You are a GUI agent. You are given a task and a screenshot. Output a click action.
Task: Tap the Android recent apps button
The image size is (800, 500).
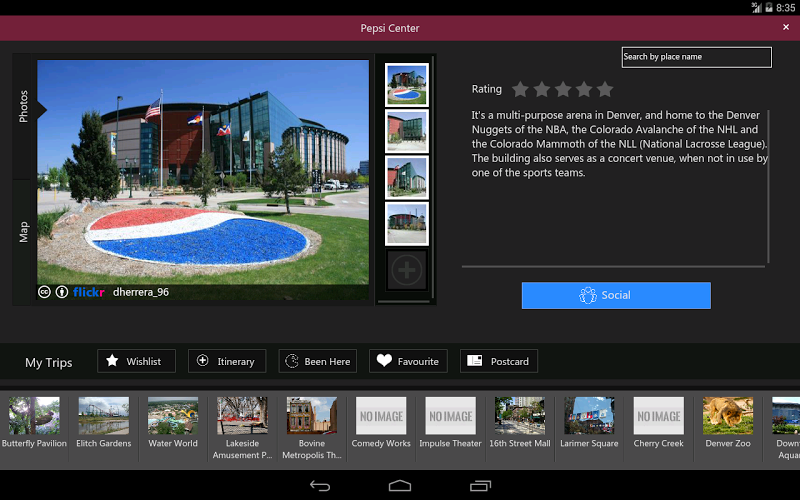click(480, 486)
